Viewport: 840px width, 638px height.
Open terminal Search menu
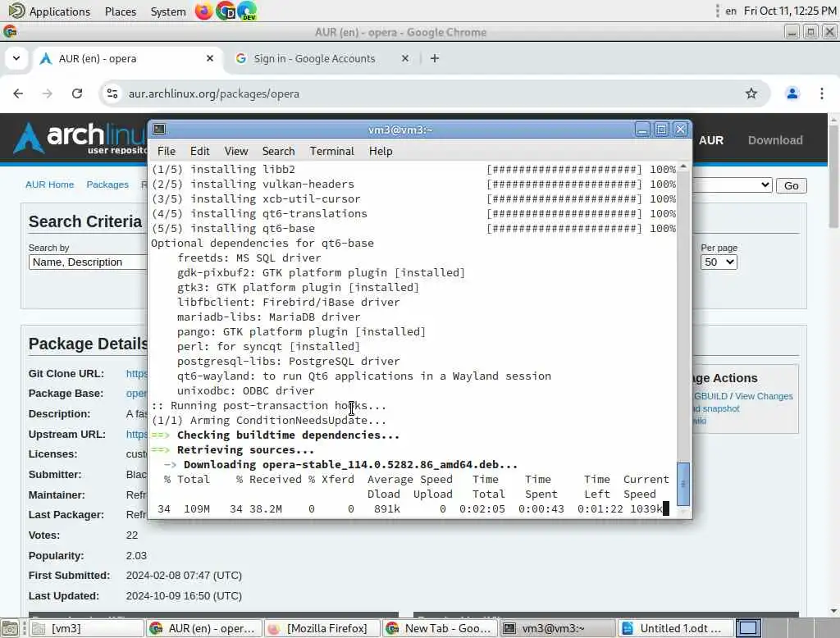pos(278,151)
